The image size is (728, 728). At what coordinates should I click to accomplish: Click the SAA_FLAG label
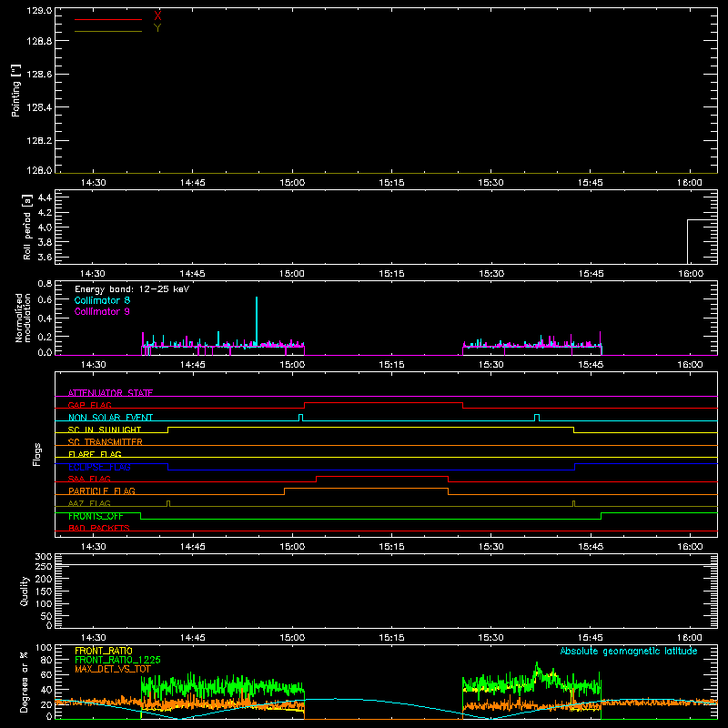coord(89,479)
